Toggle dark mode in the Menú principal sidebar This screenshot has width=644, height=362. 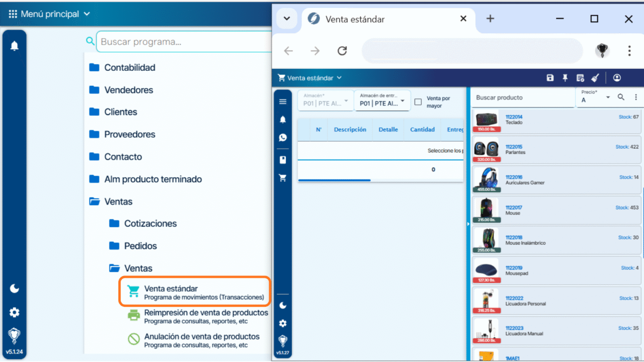14,288
